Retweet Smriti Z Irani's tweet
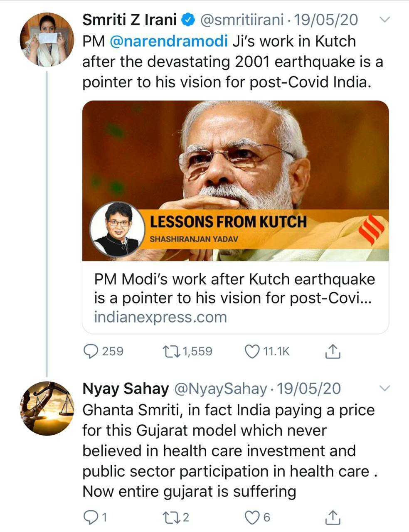409x532 pixels. click(x=171, y=351)
